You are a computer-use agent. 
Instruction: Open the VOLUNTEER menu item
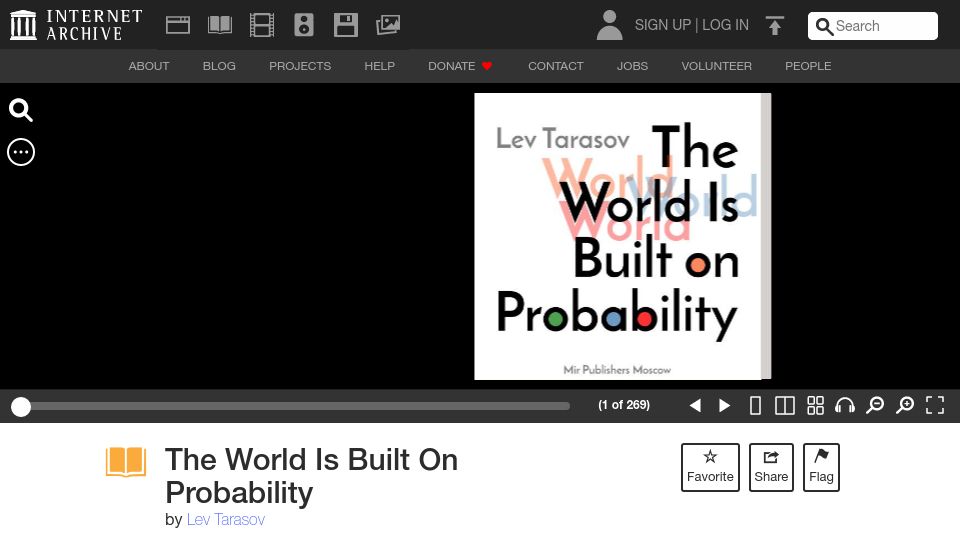(716, 66)
